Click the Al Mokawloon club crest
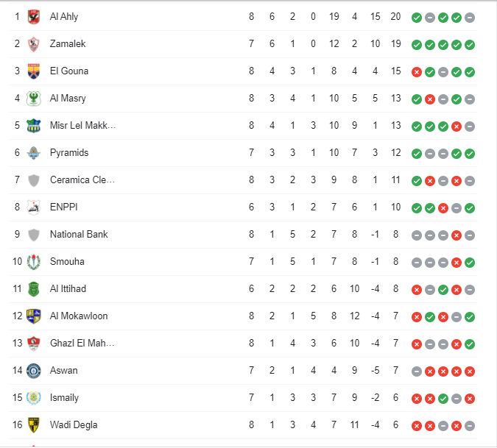This screenshot has width=497, height=448. click(x=33, y=316)
